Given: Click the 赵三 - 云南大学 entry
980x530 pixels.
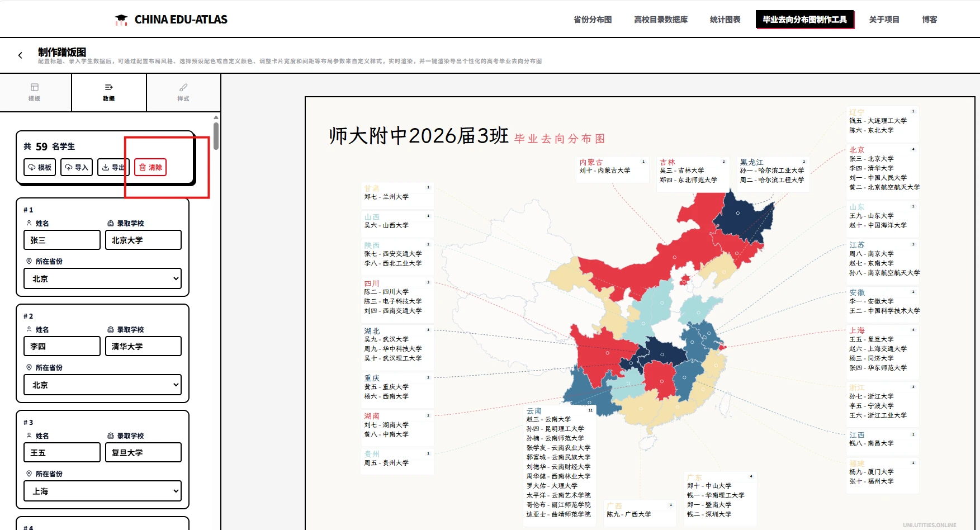Looking at the screenshot, I should pyautogui.click(x=548, y=419).
